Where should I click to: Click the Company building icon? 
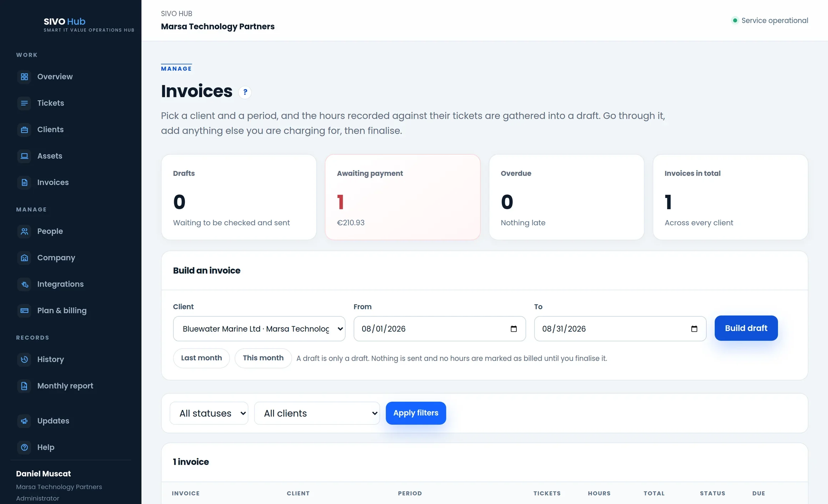(24, 258)
